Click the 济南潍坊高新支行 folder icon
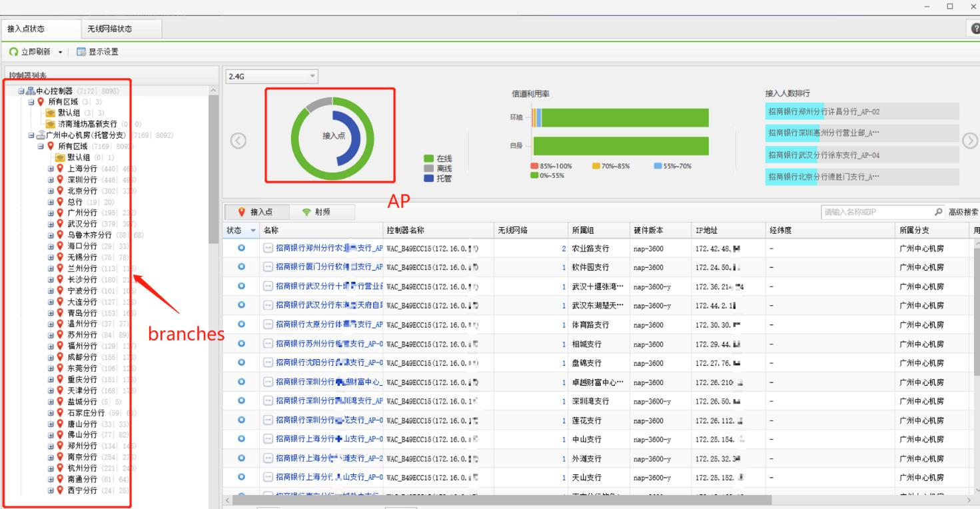 coord(50,124)
